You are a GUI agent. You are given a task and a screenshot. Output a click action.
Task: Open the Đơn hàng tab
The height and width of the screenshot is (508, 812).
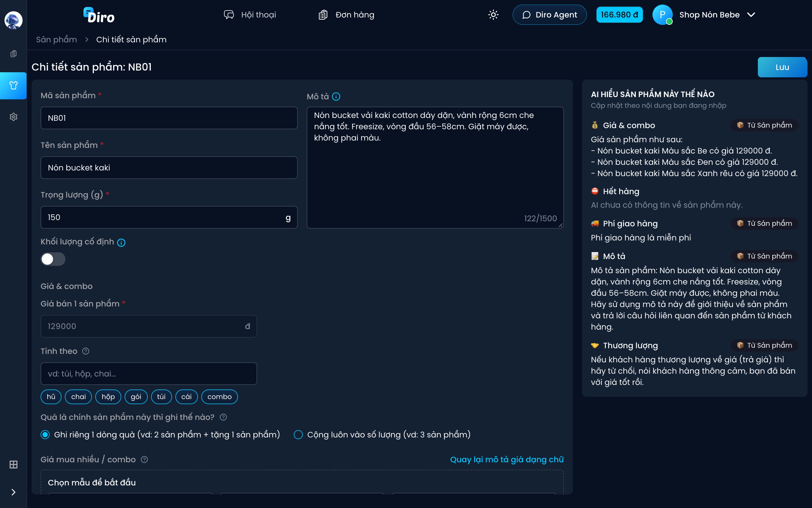tap(346, 15)
